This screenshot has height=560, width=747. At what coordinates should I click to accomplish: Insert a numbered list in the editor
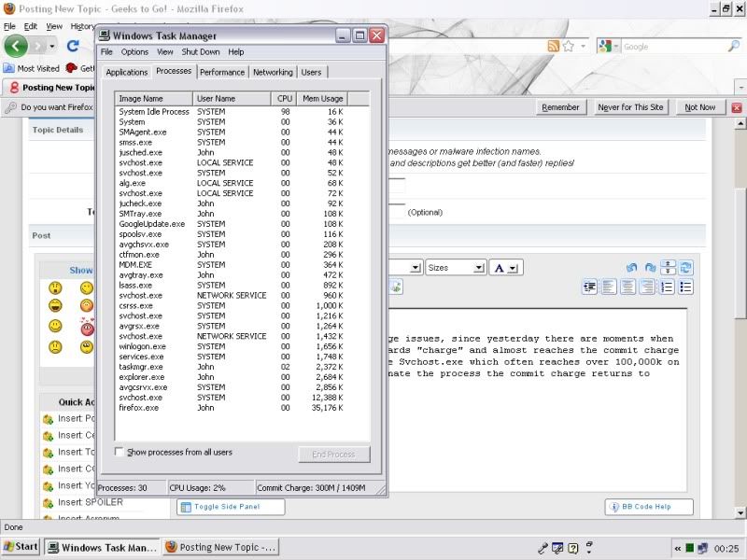[x=667, y=287]
